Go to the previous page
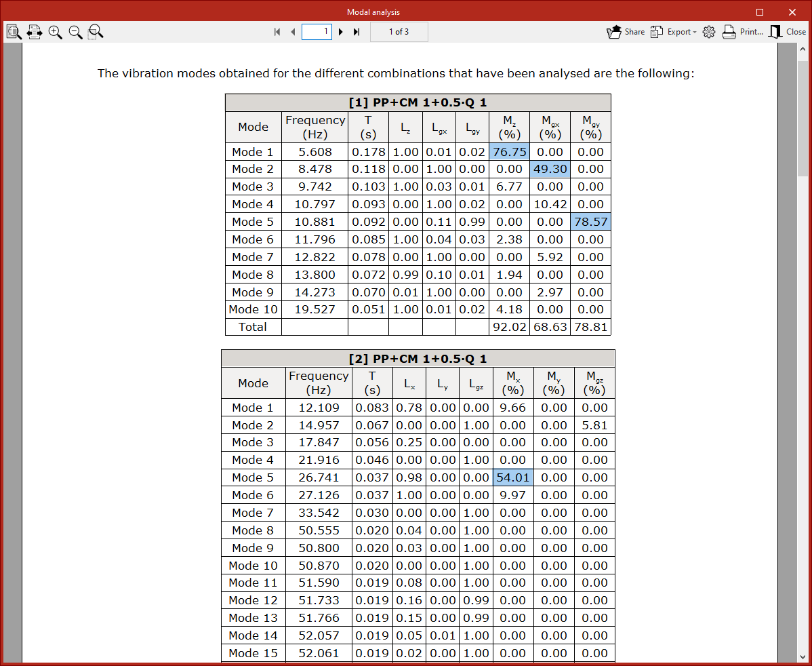Image resolution: width=812 pixels, height=666 pixels. pos(293,32)
